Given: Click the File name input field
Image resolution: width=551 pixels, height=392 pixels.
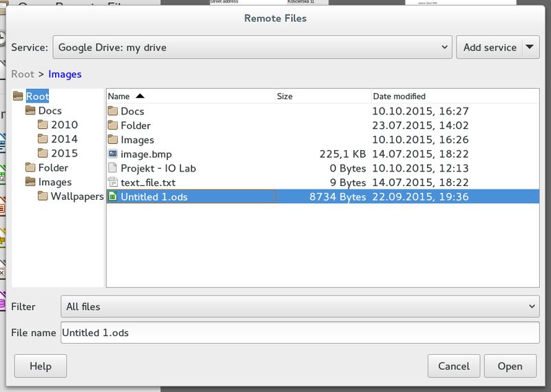Looking at the screenshot, I should pyautogui.click(x=300, y=333).
